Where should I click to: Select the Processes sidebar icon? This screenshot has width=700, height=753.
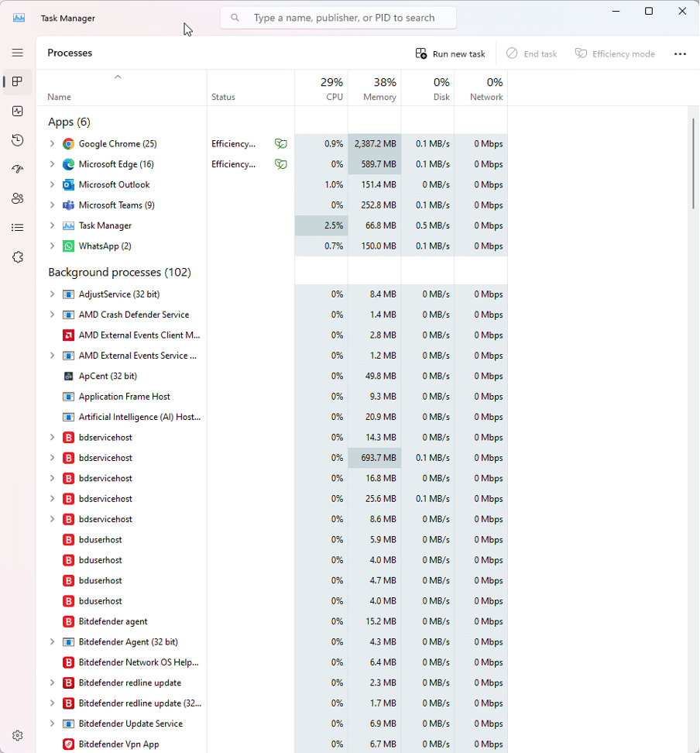click(x=17, y=81)
